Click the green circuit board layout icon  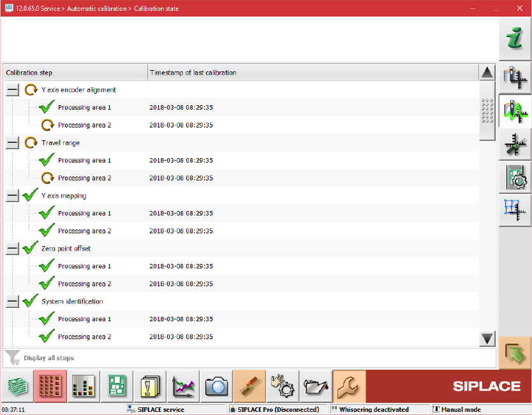[117, 386]
